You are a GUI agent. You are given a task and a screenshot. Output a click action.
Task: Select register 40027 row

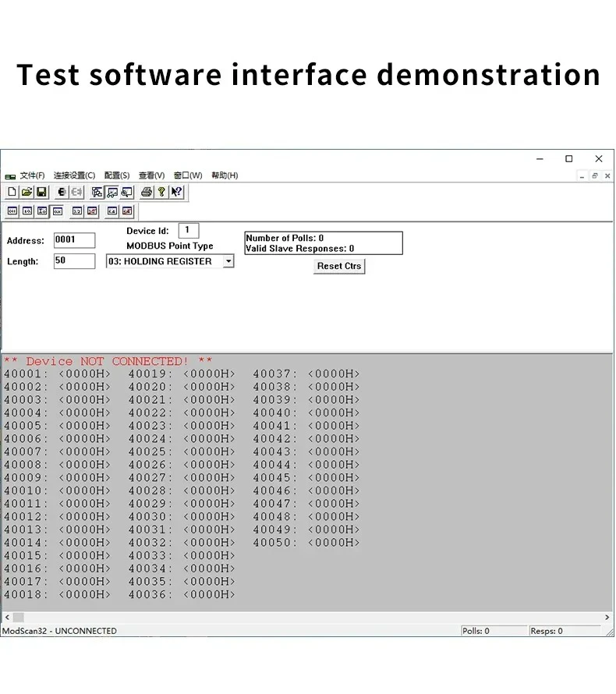182,478
